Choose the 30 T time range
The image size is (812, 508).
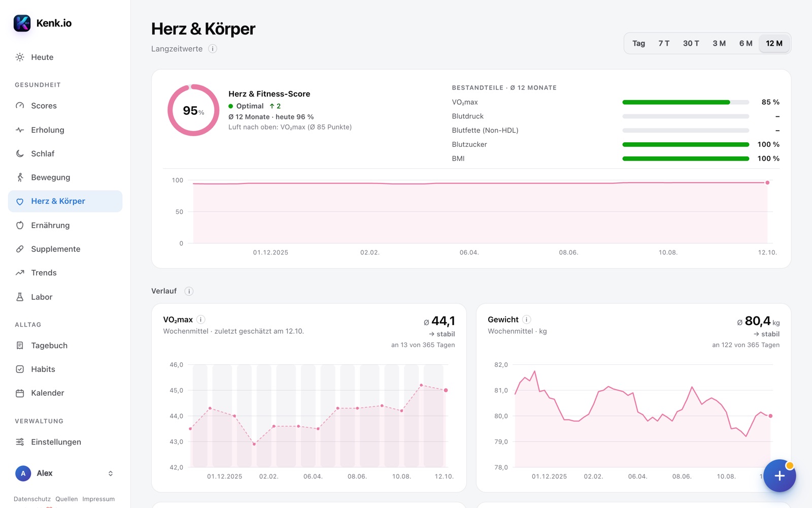pos(691,44)
